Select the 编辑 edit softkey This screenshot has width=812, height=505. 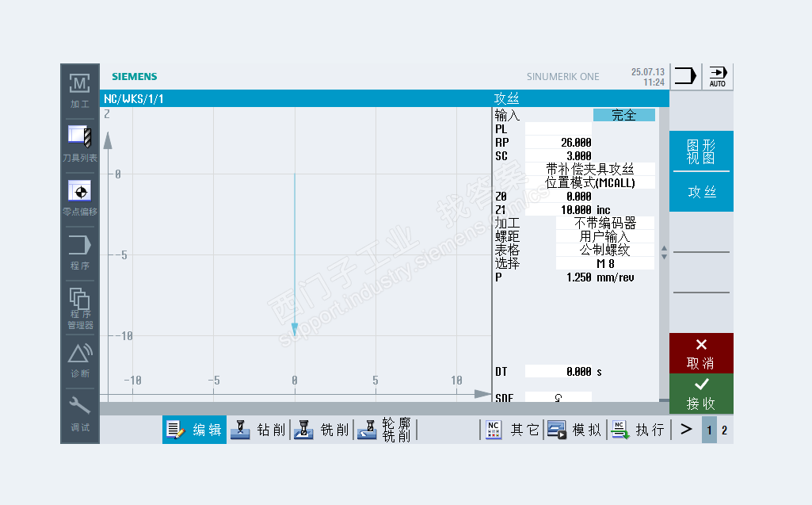coord(194,430)
